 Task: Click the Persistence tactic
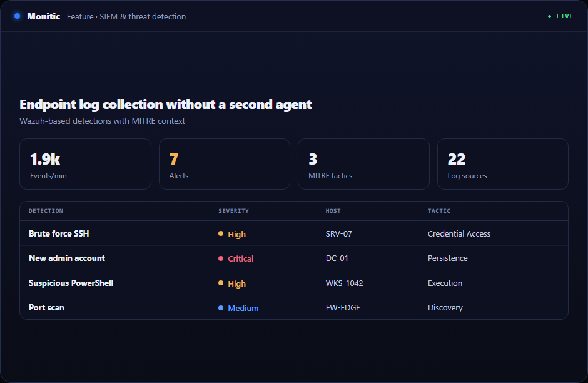click(x=448, y=258)
